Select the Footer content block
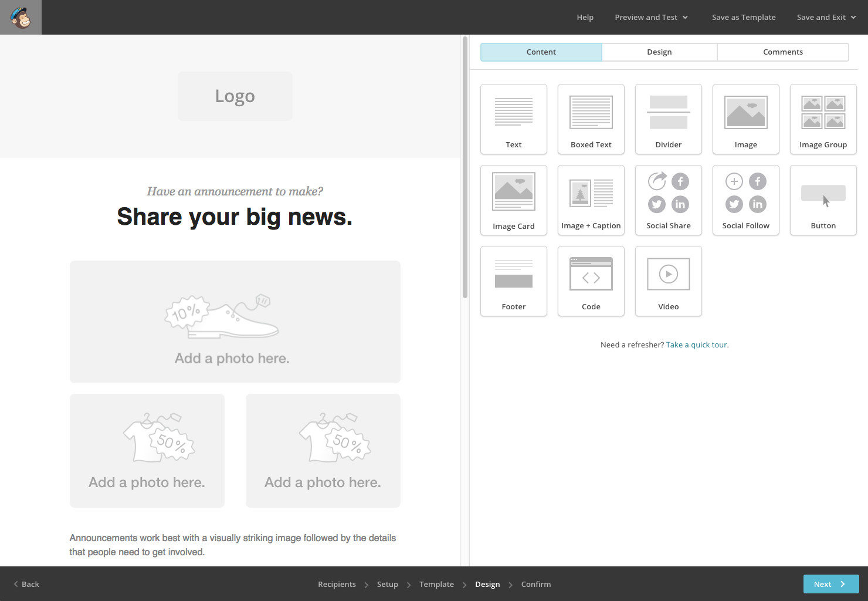This screenshot has width=868, height=601. click(x=513, y=281)
